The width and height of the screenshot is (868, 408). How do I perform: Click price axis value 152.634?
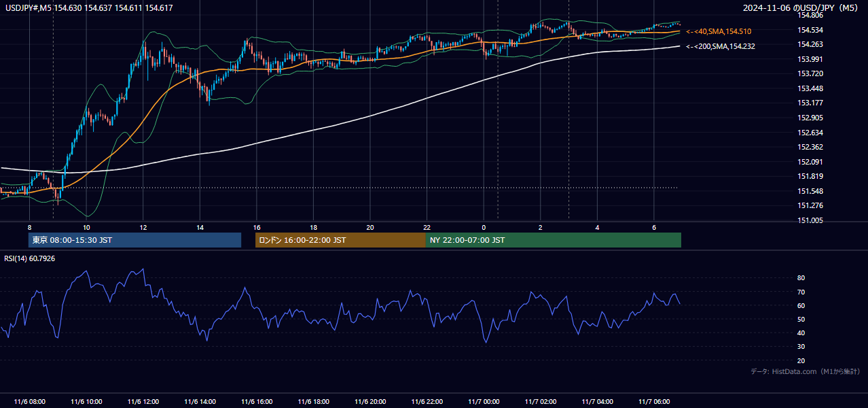tap(811, 133)
